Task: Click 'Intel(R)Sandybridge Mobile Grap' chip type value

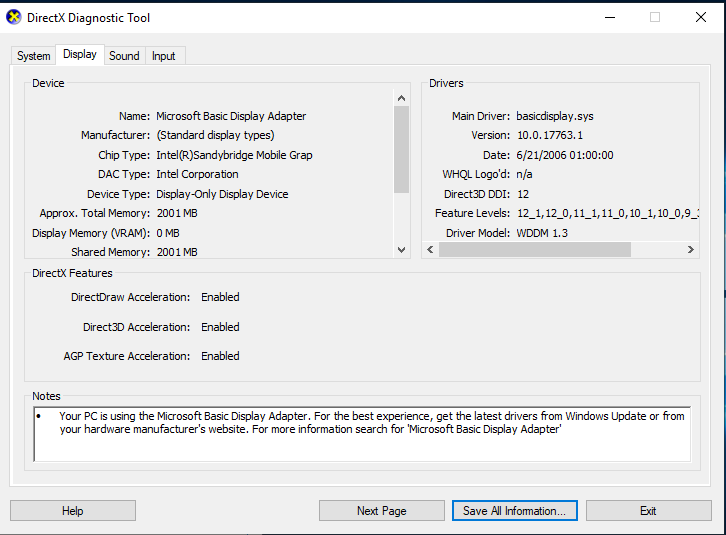Action: 234,155
